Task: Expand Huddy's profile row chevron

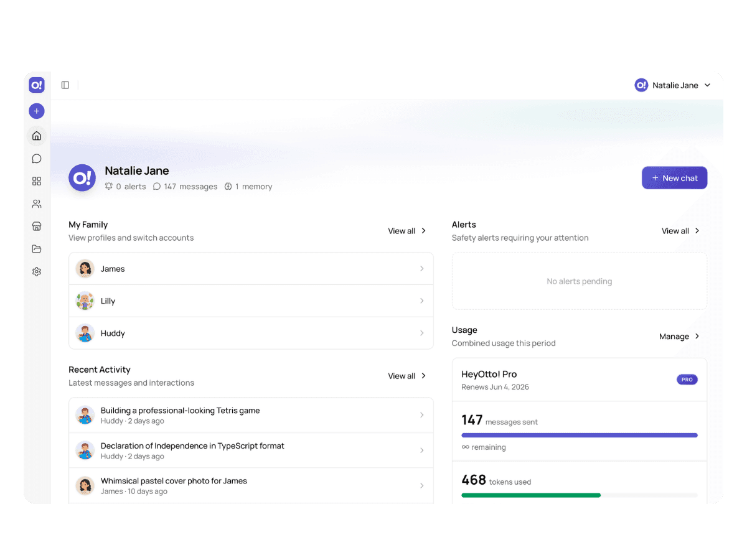Action: pos(421,334)
